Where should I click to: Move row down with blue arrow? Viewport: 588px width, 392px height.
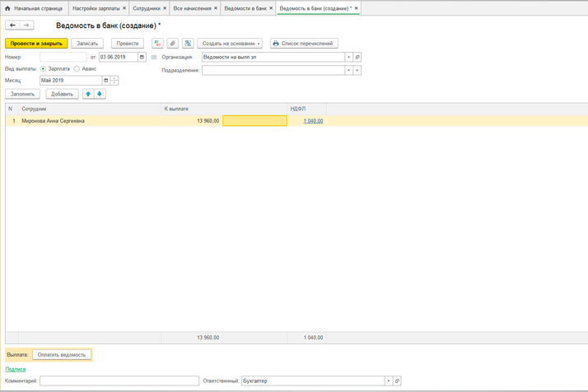click(100, 94)
